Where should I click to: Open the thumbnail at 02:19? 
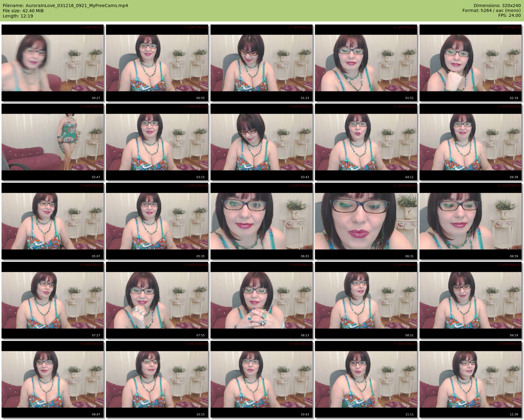pyautogui.click(x=470, y=63)
